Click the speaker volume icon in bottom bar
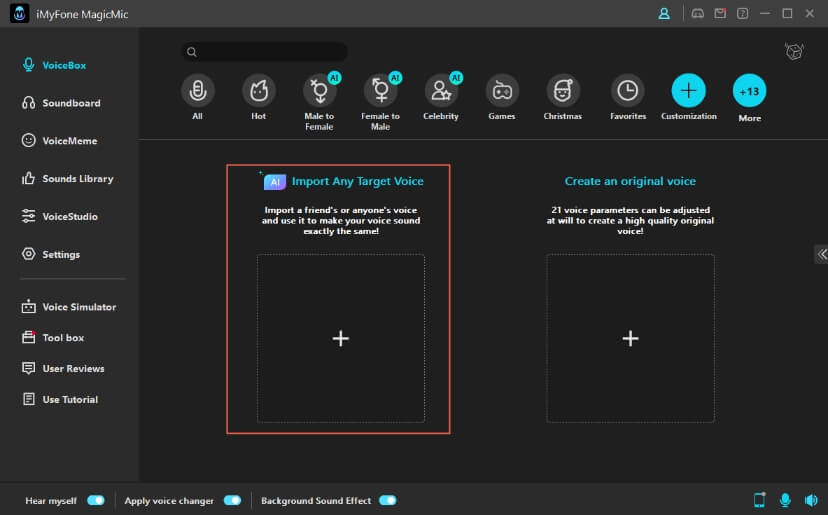Screen dimensions: 828x515 [x=811, y=500]
